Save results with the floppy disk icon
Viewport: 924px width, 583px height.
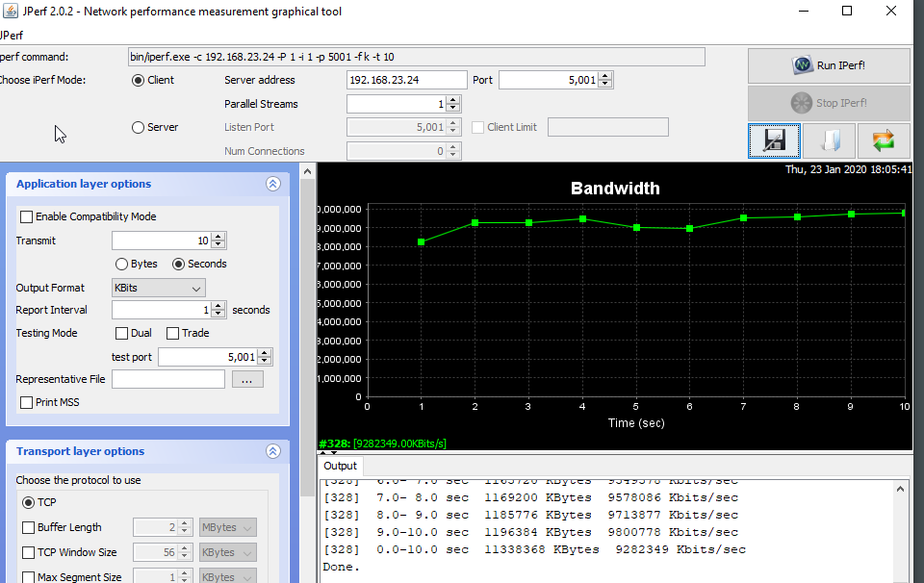coord(774,140)
